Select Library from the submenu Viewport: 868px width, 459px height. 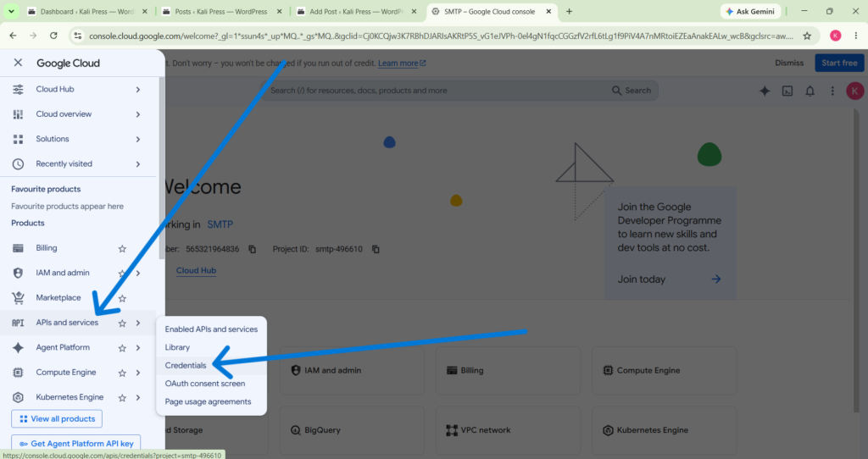click(x=211, y=347)
